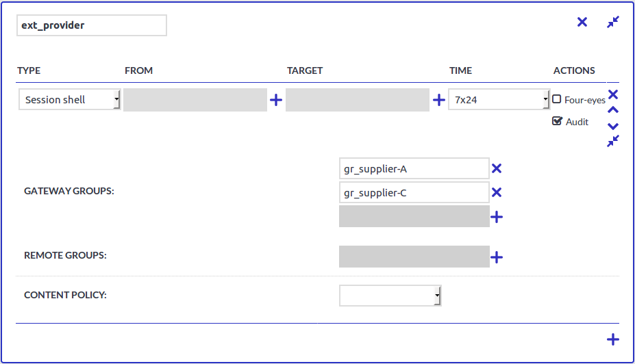
Task: Add another gateway group with plus icon
Action: coord(497,217)
